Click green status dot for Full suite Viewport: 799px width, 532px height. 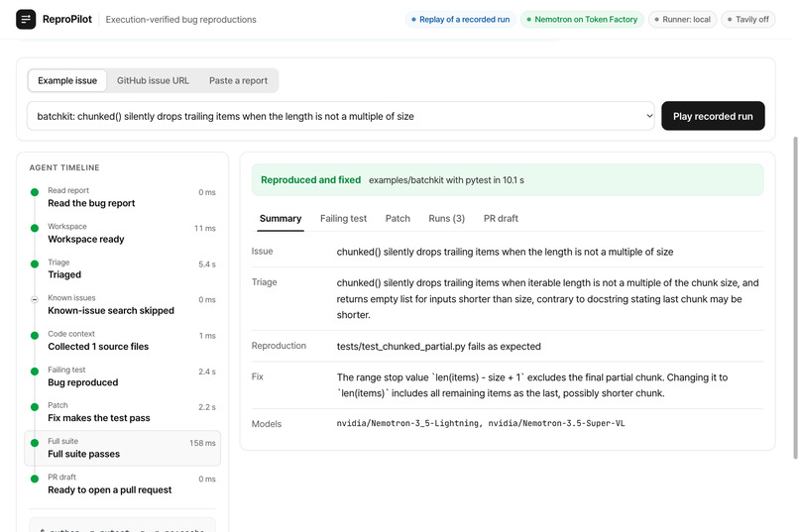pos(35,443)
